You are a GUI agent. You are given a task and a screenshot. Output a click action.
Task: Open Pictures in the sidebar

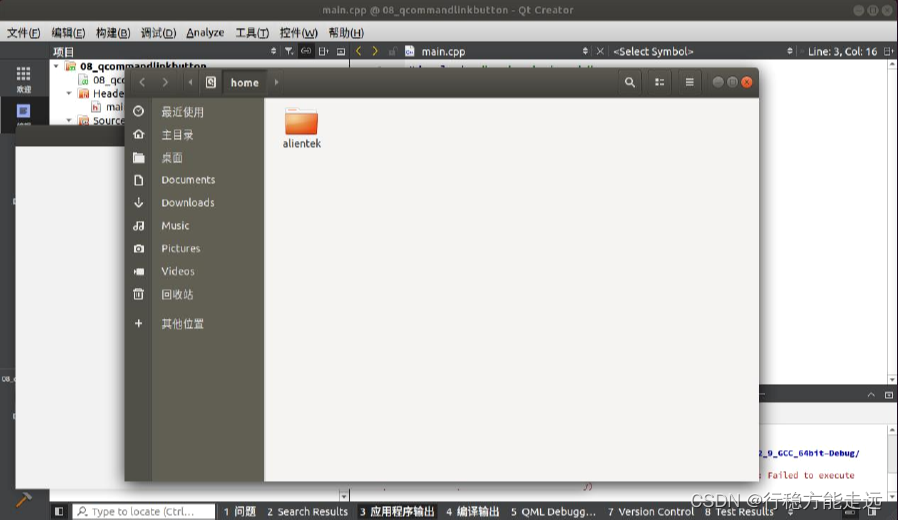[195, 249]
